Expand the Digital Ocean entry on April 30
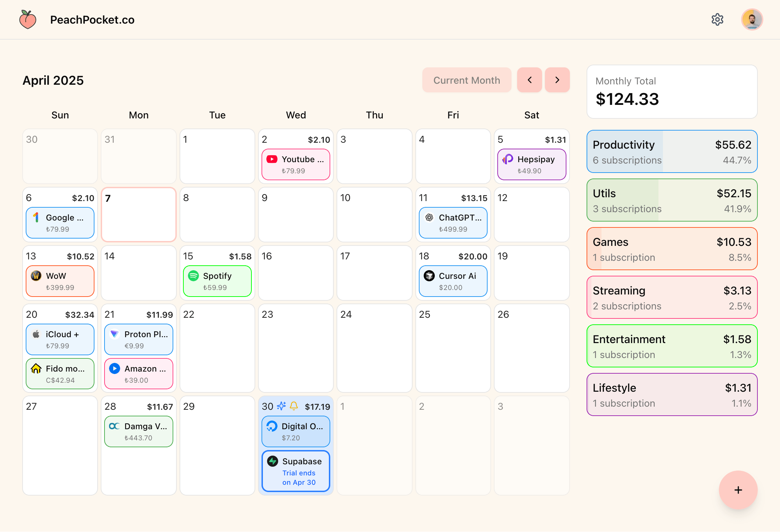Viewport: 780px width, 532px height. (296, 431)
